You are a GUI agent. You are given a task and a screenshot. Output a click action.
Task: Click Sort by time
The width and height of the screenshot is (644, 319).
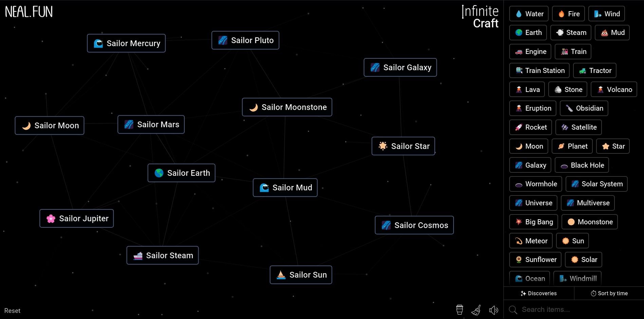609,293
